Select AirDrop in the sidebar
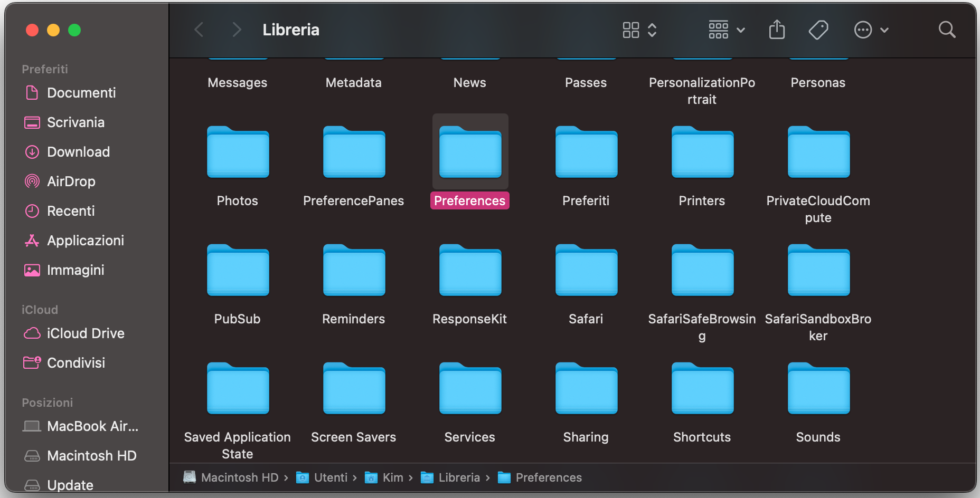 coord(71,181)
